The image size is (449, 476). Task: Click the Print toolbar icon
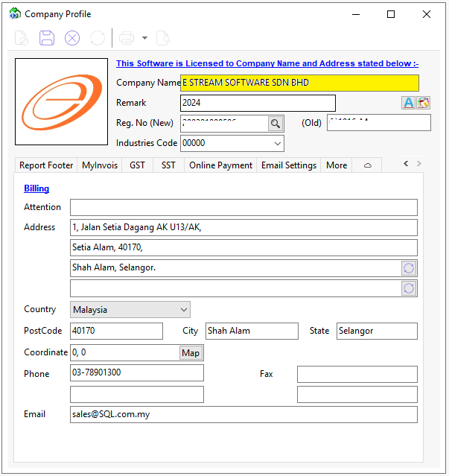[x=127, y=38]
